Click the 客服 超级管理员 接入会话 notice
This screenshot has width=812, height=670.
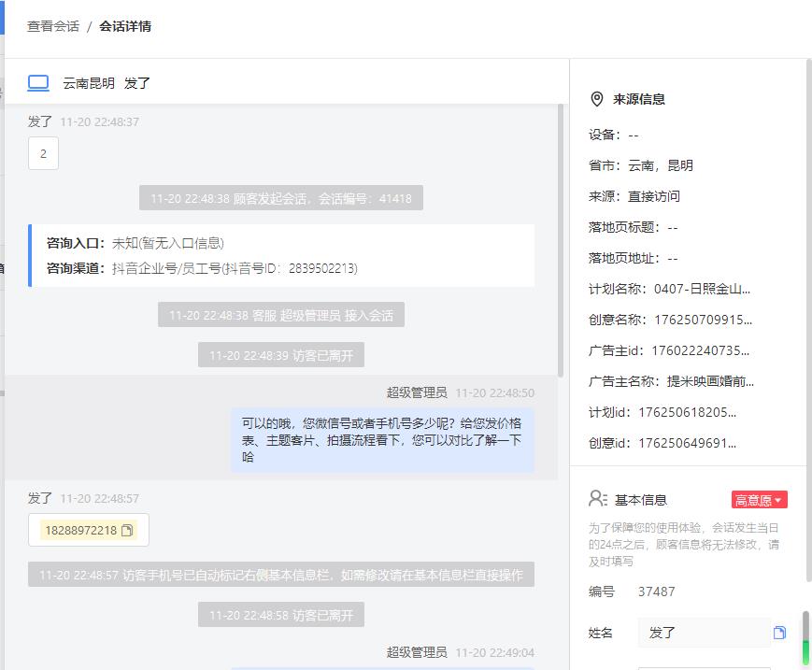(281, 315)
